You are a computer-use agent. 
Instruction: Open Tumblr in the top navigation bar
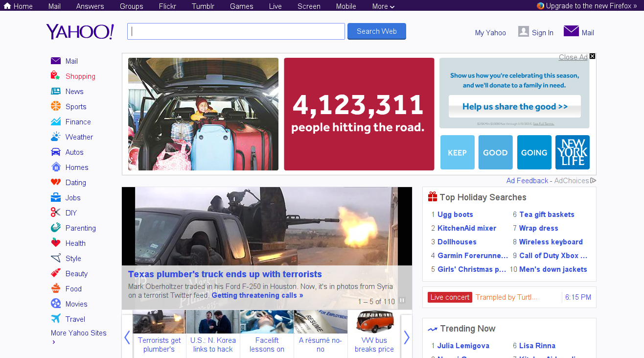click(x=203, y=6)
